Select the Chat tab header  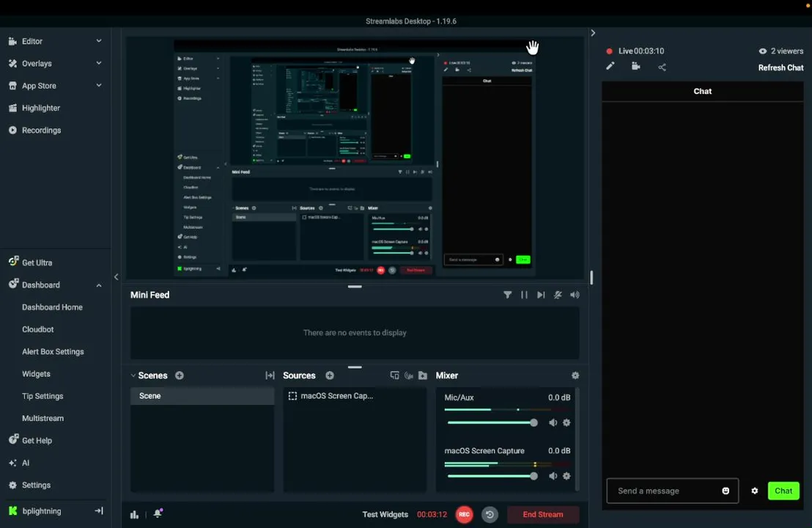pyautogui.click(x=702, y=91)
